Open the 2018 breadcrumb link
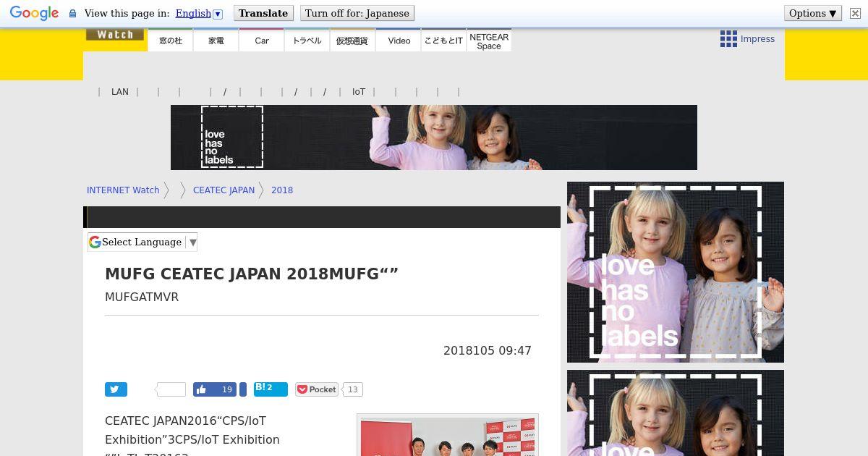The image size is (868, 456). point(282,190)
